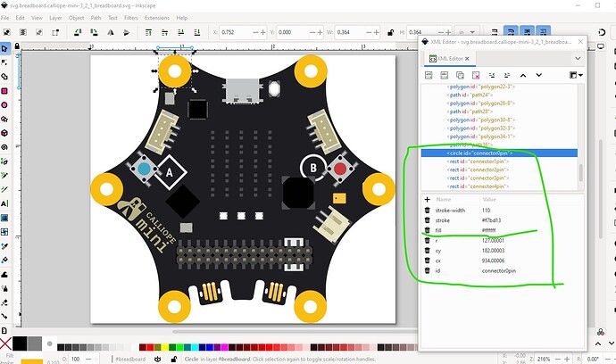Click the zoom percentage field

(544, 359)
